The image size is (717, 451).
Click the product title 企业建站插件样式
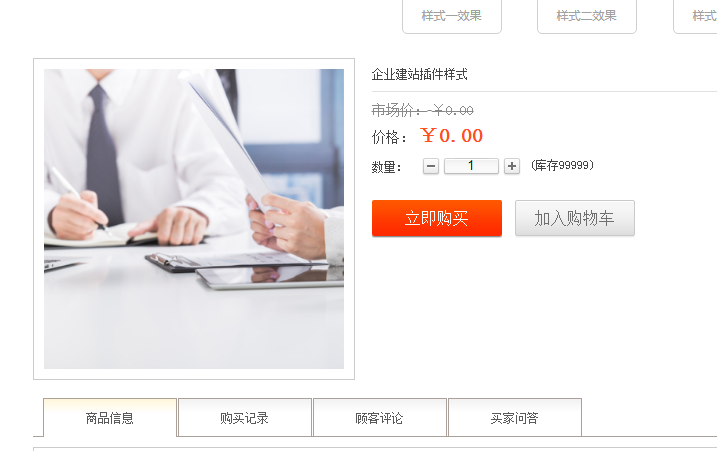coord(419,74)
